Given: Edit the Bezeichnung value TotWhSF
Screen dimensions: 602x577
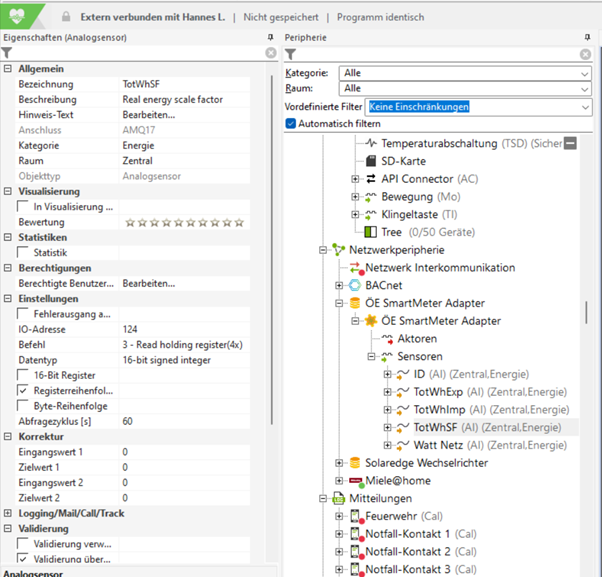Looking at the screenshot, I should [184, 84].
